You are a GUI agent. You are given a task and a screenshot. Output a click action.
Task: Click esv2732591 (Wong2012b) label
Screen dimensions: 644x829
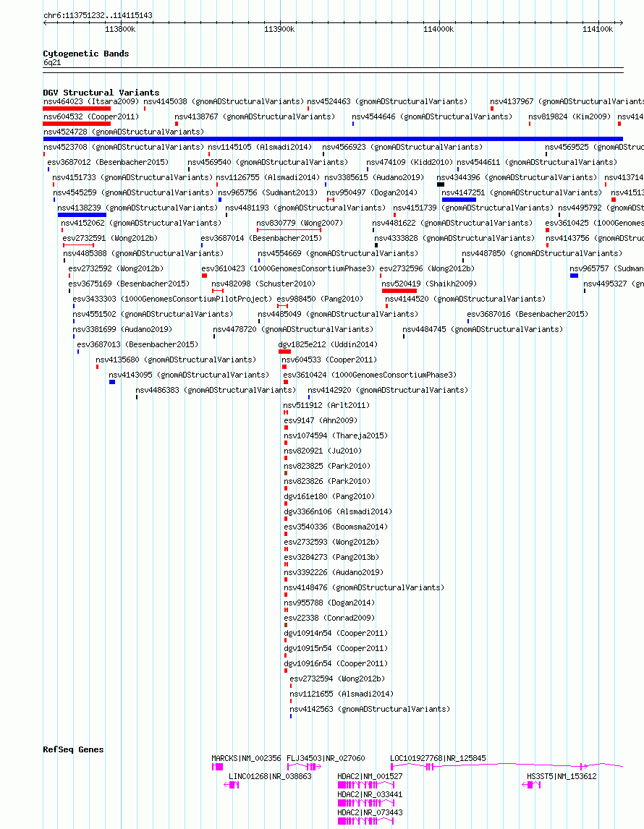[x=110, y=239]
